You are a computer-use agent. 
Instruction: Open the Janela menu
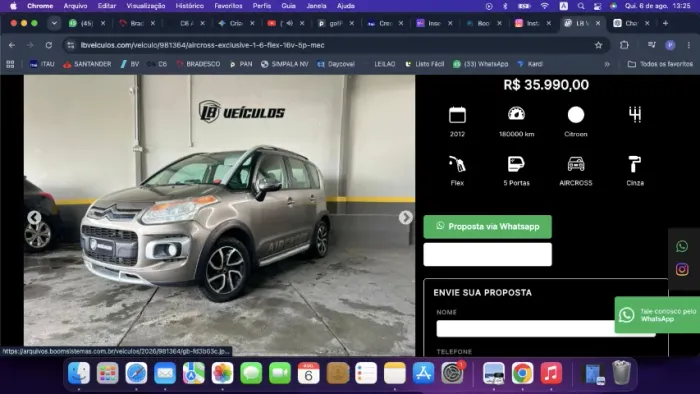(x=316, y=6)
